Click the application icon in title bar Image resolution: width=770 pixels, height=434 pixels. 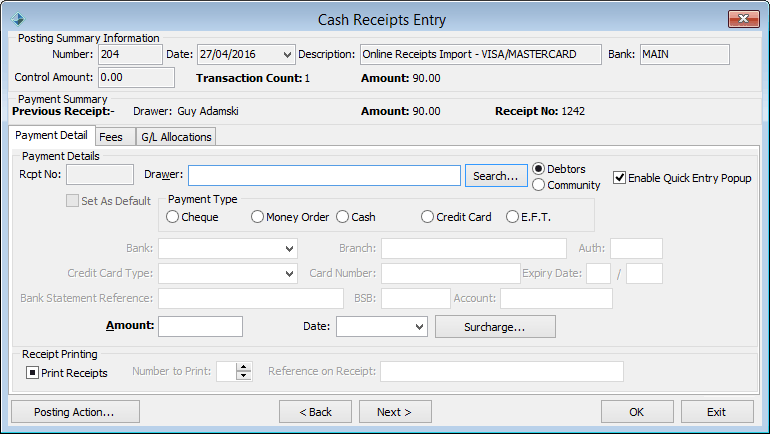pos(18,19)
